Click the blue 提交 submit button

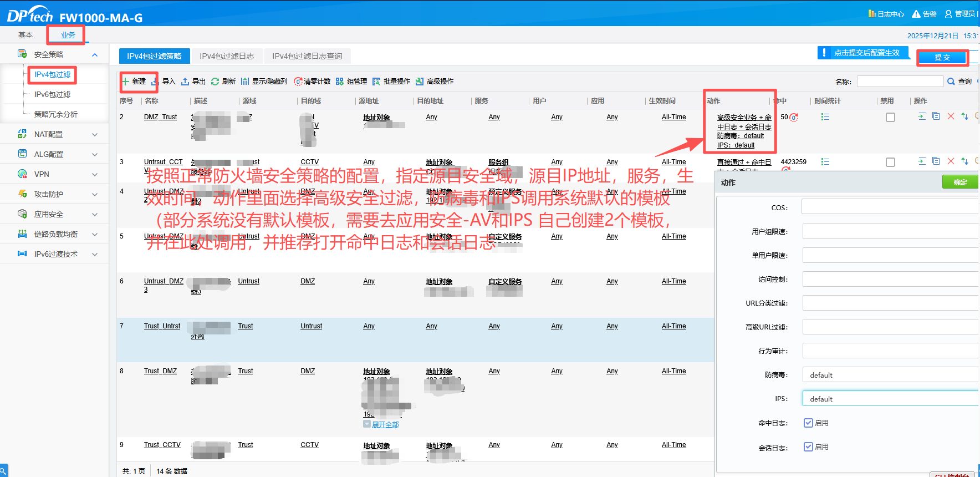(x=942, y=57)
